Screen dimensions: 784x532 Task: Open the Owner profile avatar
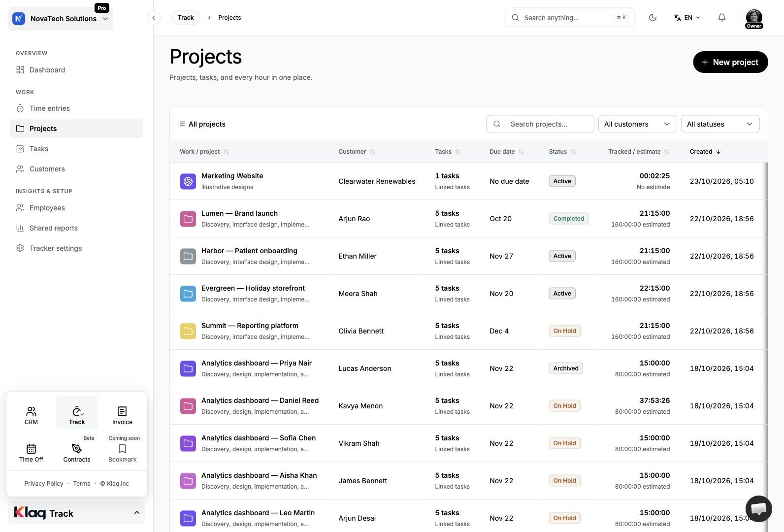pyautogui.click(x=754, y=19)
